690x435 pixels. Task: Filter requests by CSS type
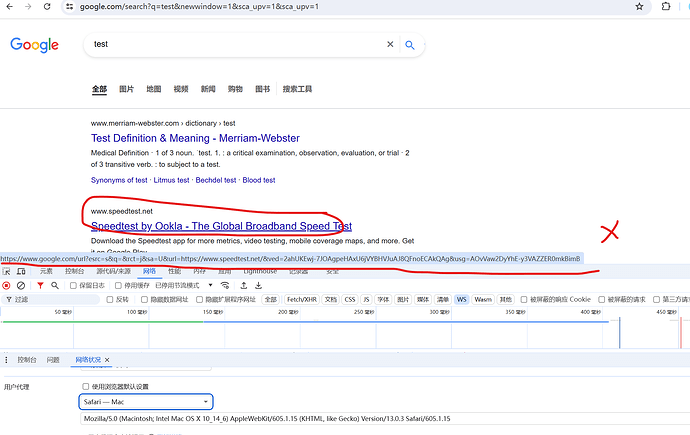[x=350, y=300]
